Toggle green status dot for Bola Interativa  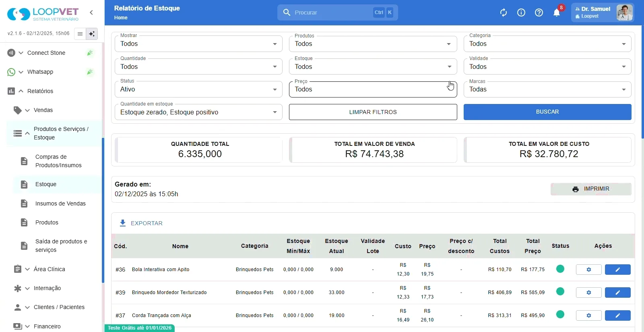[560, 269]
